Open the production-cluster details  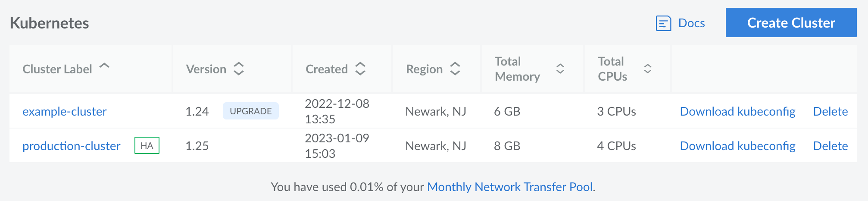pyautogui.click(x=72, y=146)
